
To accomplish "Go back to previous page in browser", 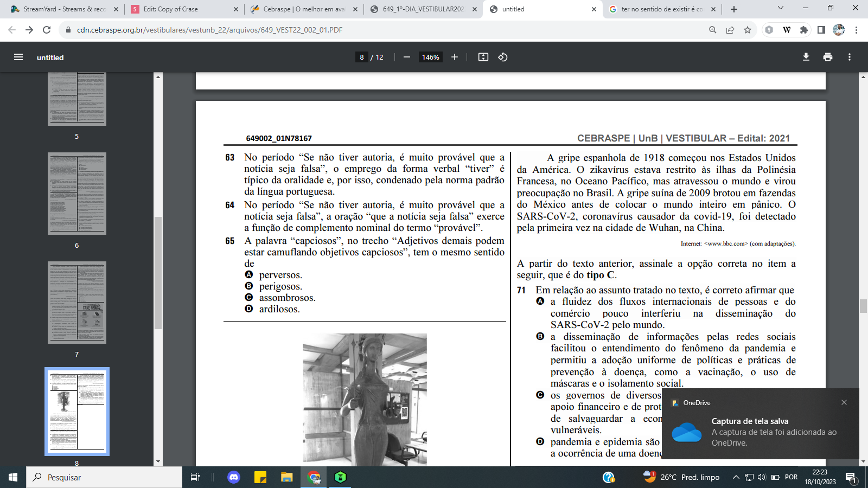I will click(12, 30).
